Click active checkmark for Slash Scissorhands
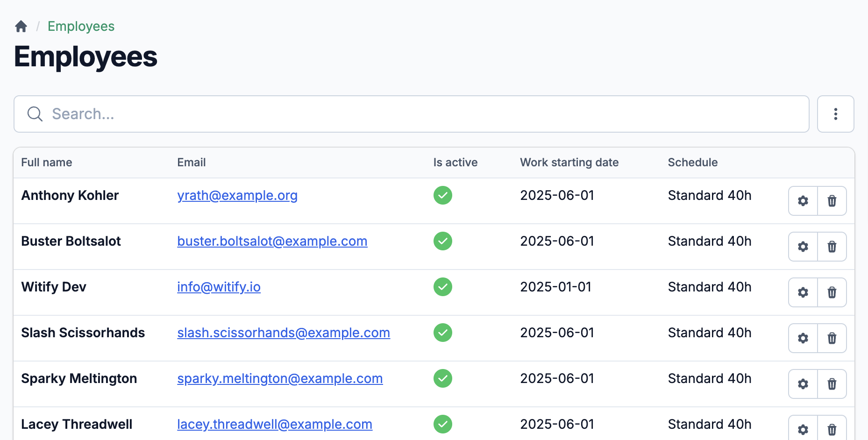 tap(443, 333)
